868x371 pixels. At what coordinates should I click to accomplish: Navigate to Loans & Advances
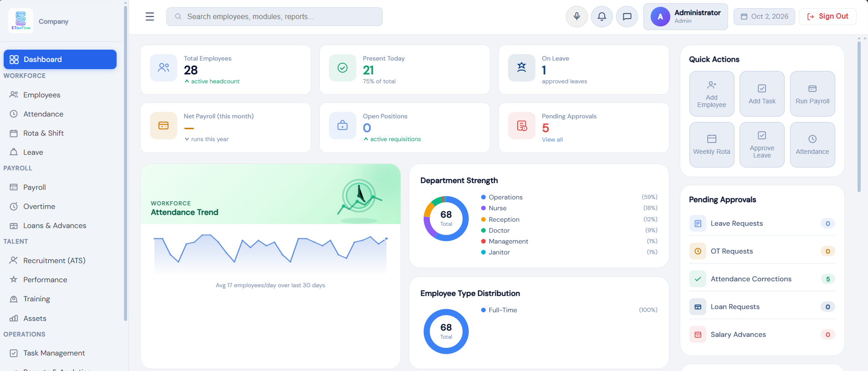coord(60,225)
